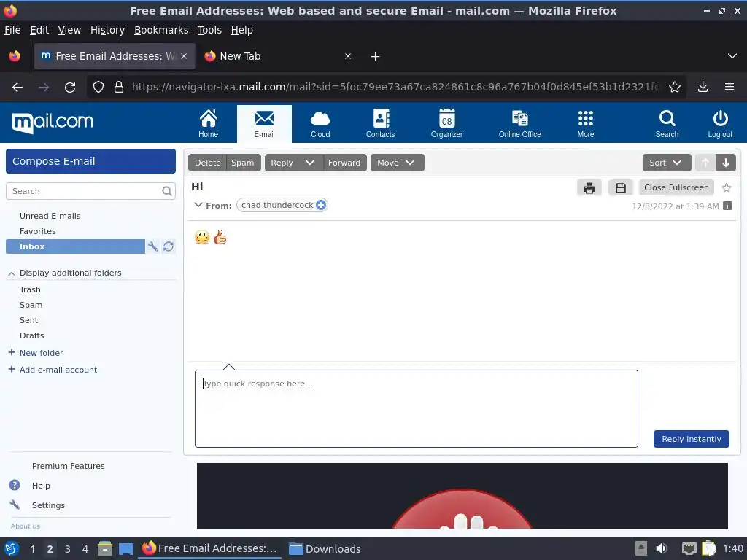The height and width of the screenshot is (560, 747).
Task: Open the Organizer calendar
Action: click(x=447, y=123)
